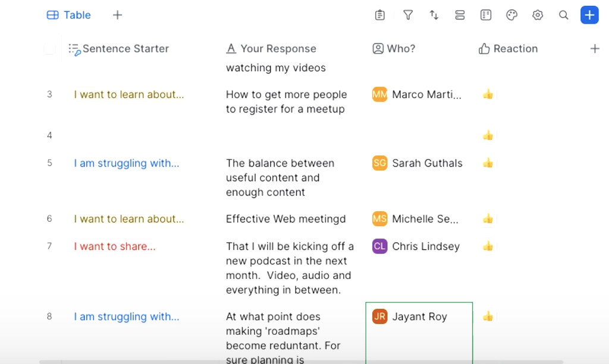Open the Reaction column header options

[514, 49]
